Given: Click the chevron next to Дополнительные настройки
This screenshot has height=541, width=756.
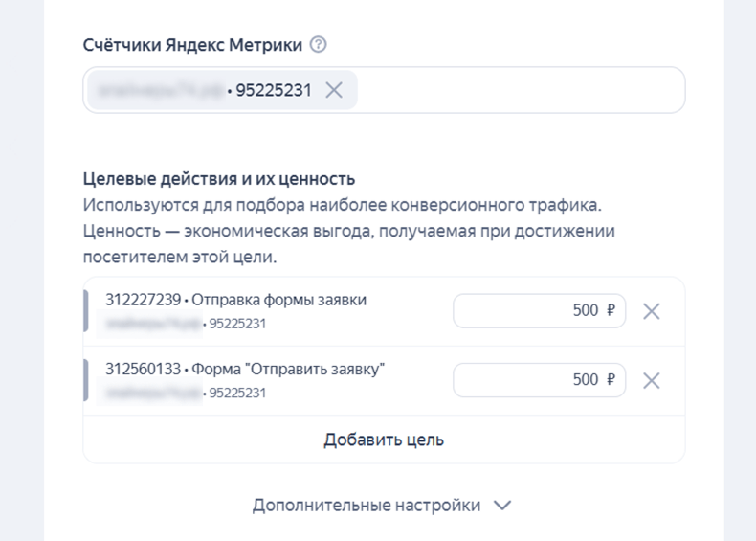Looking at the screenshot, I should (x=502, y=506).
